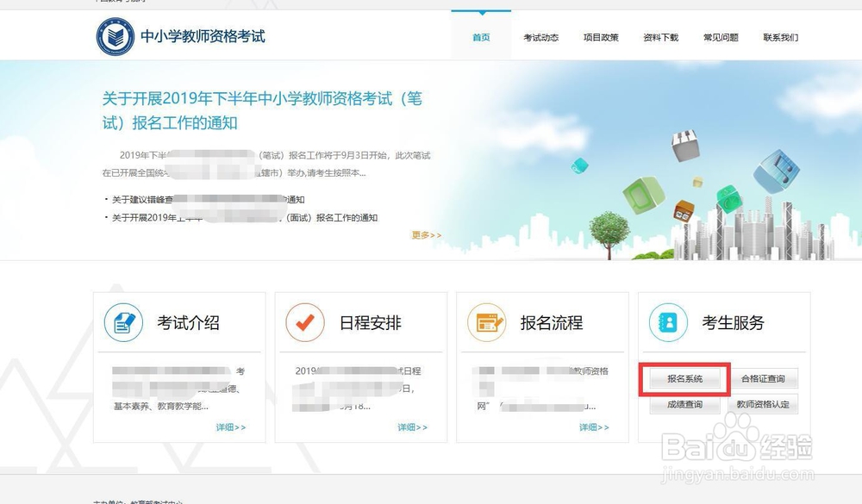Click the highlighted 报名系统 button
This screenshot has width=862, height=504.
click(685, 378)
